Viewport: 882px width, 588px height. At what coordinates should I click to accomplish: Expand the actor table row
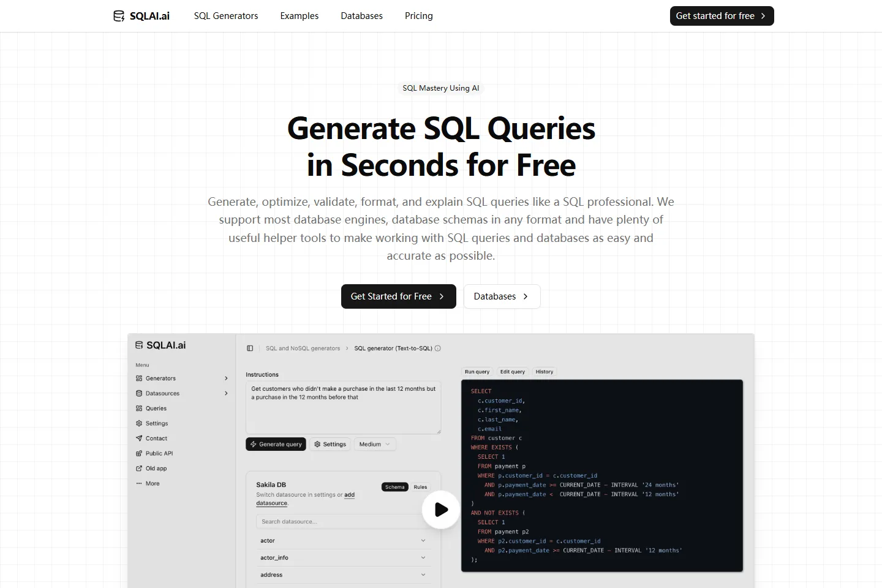point(343,541)
